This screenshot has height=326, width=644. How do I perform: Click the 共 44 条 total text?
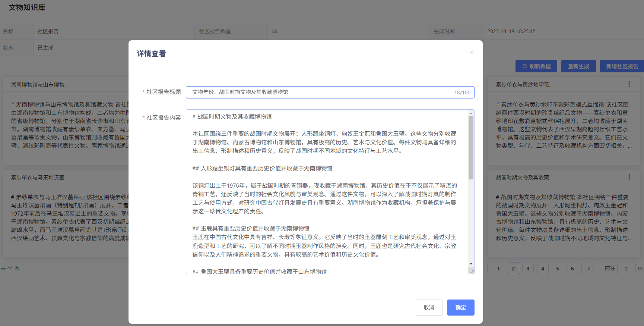coord(10,268)
